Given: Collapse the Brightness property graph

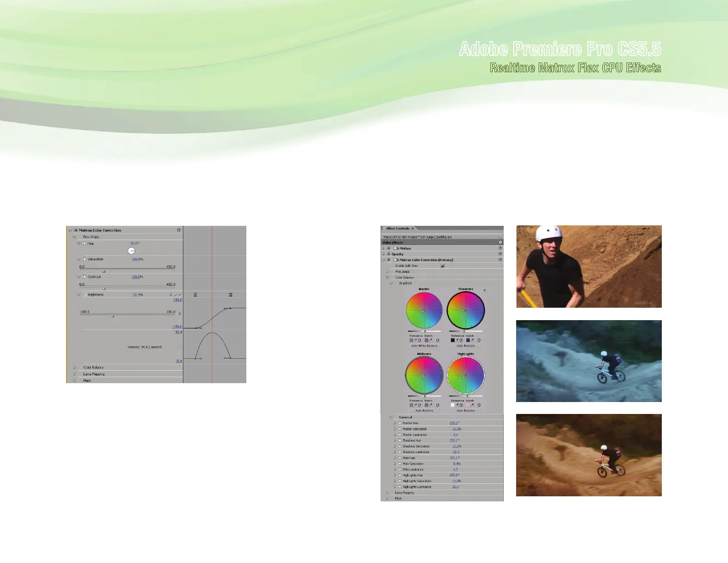Looking at the screenshot, I should tap(79, 294).
